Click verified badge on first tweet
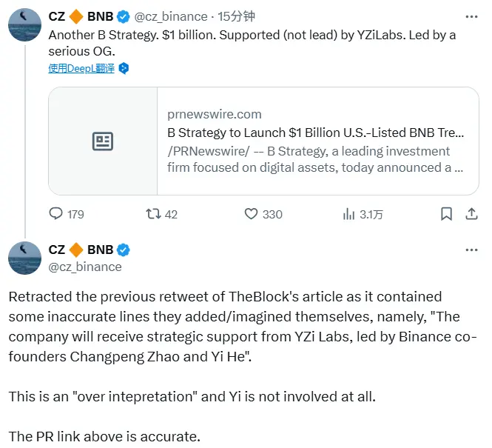 click(124, 16)
